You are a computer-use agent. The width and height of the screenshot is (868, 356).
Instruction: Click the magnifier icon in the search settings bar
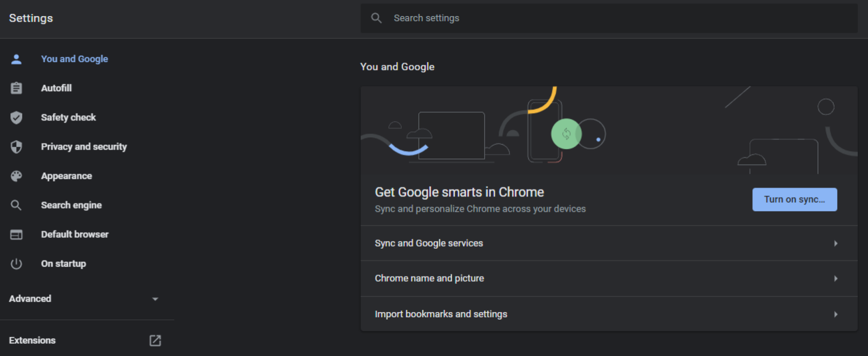376,18
